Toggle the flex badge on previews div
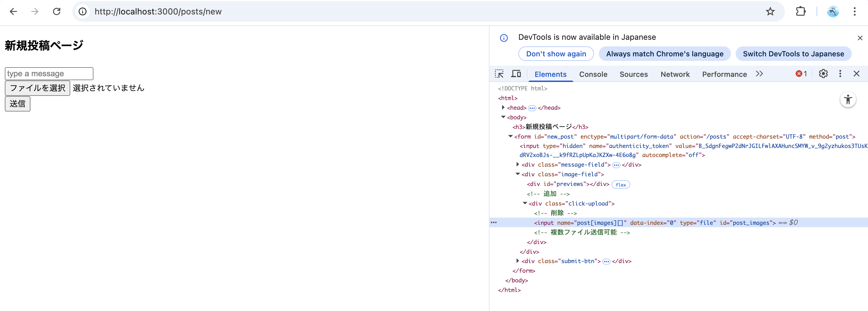Image resolution: width=868 pixels, height=311 pixels. pyautogui.click(x=621, y=185)
